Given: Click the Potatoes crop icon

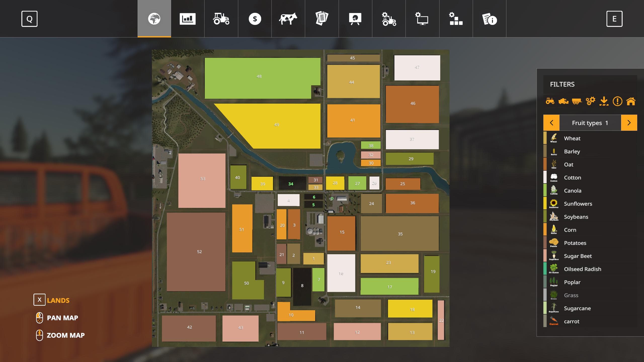Looking at the screenshot, I should point(554,243).
